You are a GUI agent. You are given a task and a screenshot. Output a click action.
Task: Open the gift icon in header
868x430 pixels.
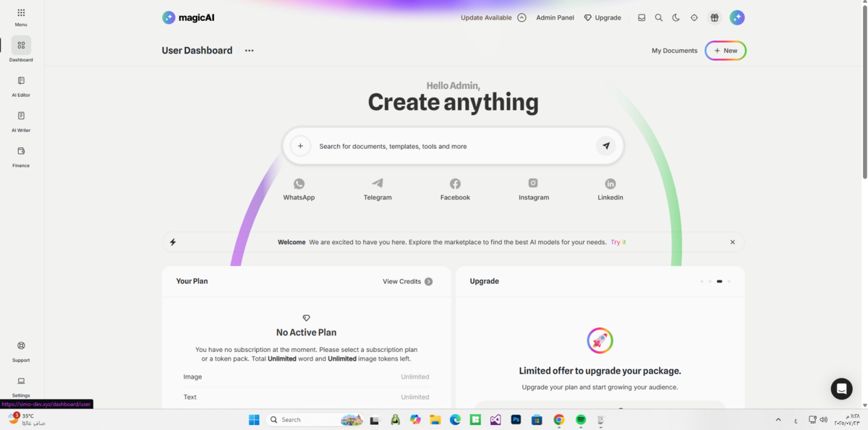714,18
